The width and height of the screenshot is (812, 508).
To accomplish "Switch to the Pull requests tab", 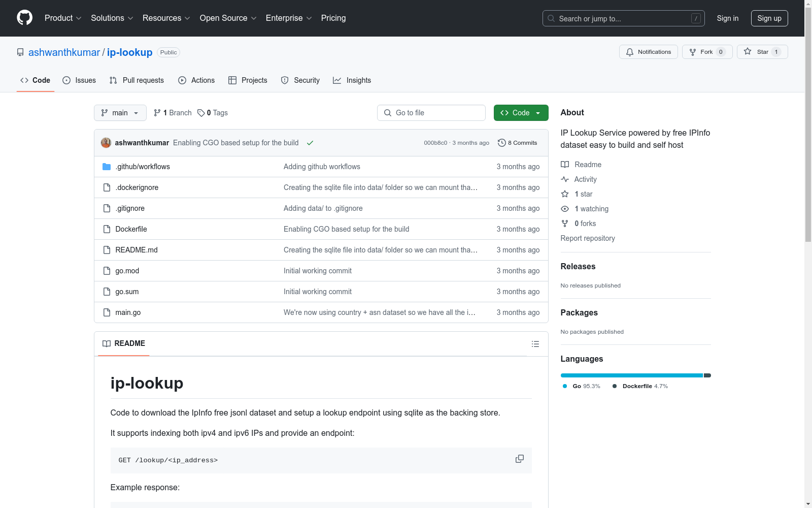I will pyautogui.click(x=137, y=80).
